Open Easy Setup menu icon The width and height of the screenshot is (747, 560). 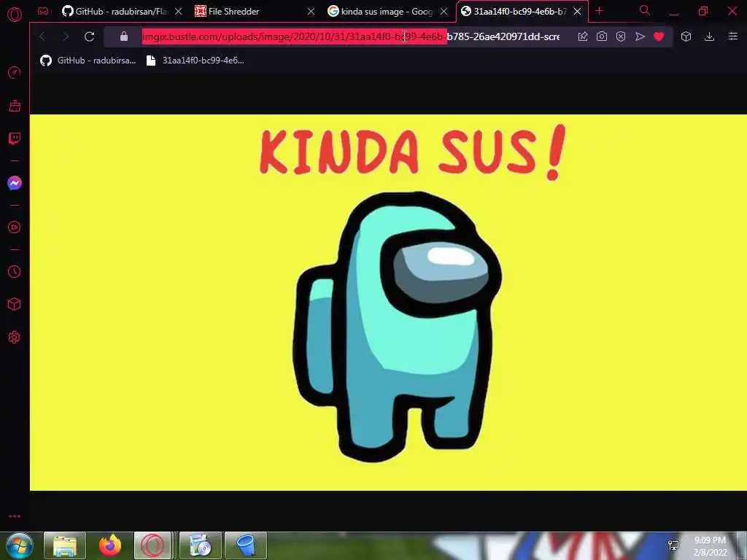[733, 36]
